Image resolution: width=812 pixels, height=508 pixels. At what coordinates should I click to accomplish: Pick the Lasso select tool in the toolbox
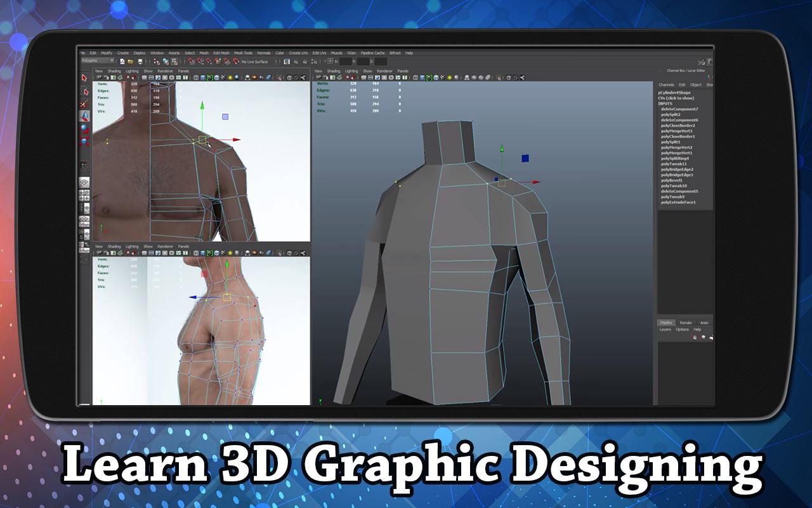85,91
